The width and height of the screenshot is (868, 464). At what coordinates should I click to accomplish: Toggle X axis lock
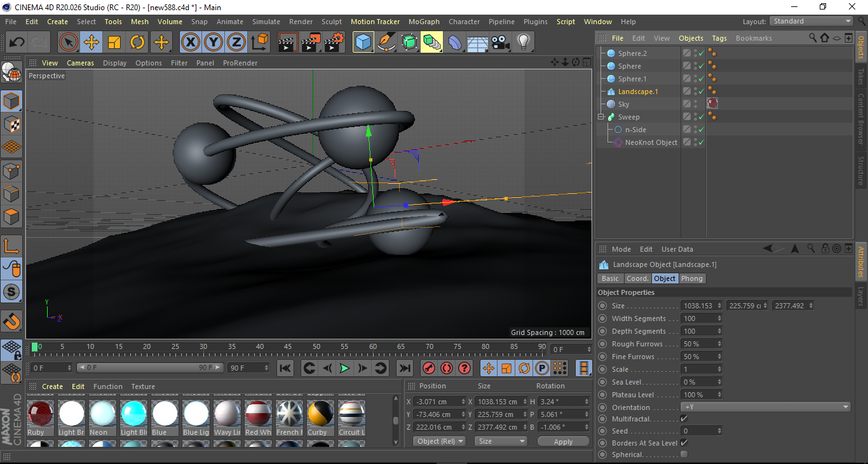(190, 43)
